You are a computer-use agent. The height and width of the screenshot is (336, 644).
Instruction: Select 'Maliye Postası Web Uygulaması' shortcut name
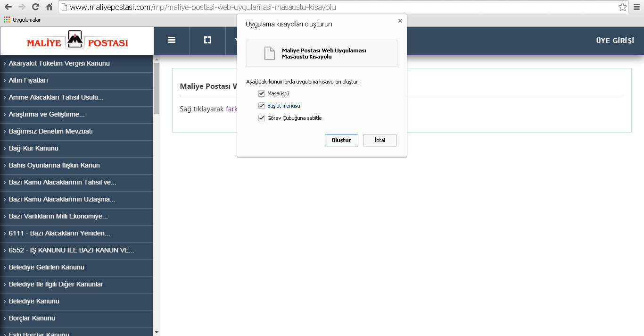[x=324, y=50]
